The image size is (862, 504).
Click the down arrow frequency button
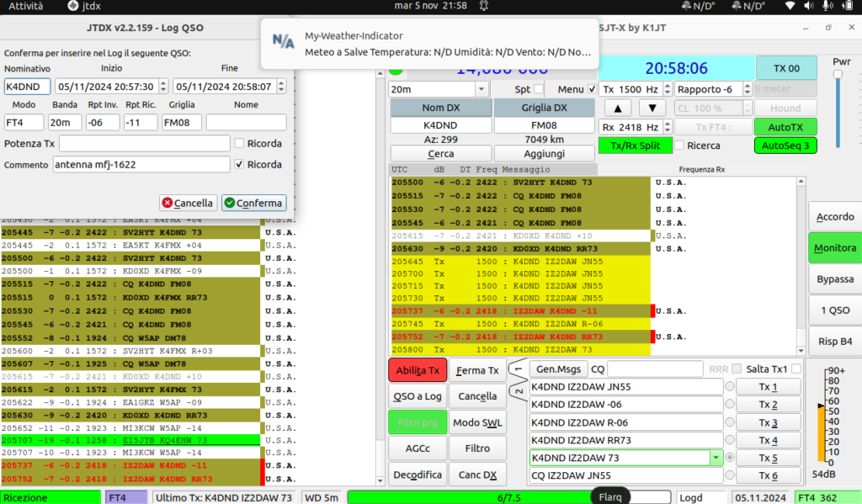[x=652, y=109]
